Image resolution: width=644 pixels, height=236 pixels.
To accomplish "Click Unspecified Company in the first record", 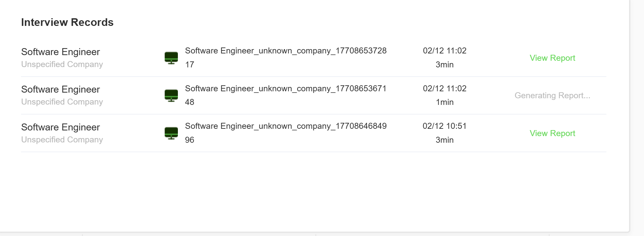I will click(x=62, y=64).
